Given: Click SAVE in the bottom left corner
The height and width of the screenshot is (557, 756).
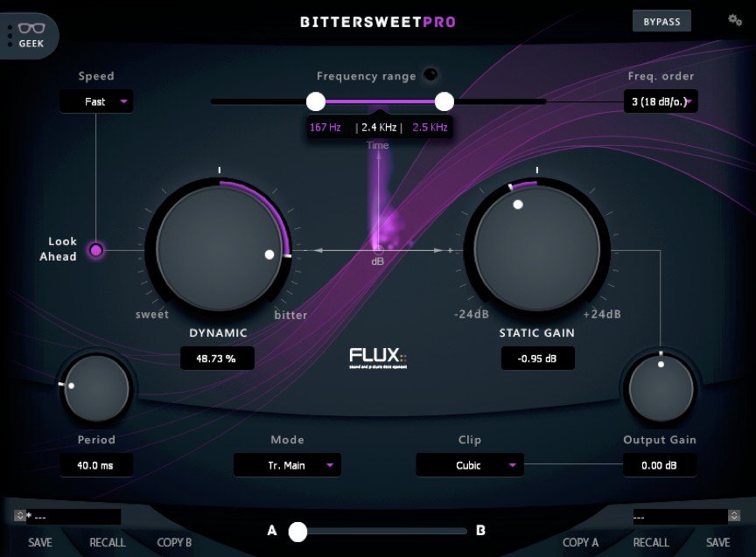Looking at the screenshot, I should tap(39, 543).
